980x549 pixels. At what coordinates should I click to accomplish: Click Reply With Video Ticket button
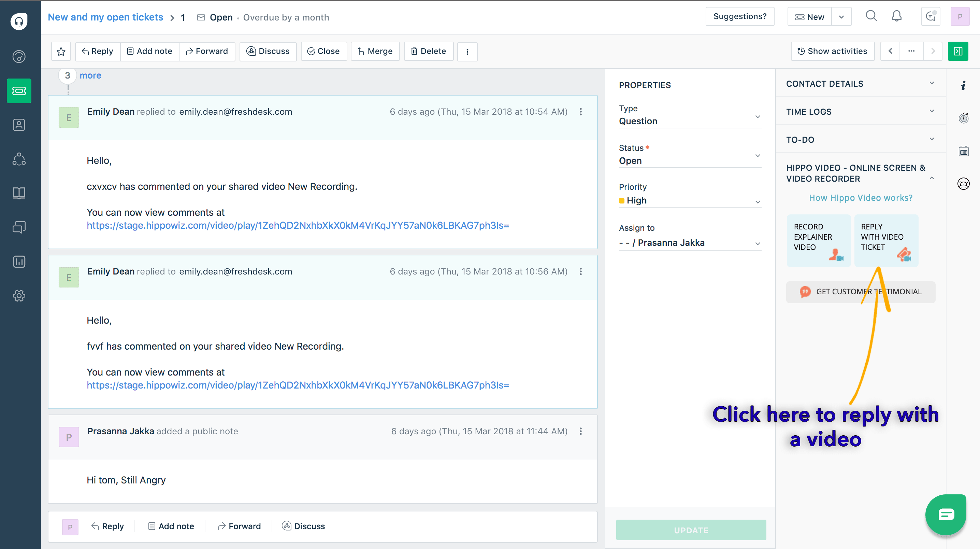886,240
